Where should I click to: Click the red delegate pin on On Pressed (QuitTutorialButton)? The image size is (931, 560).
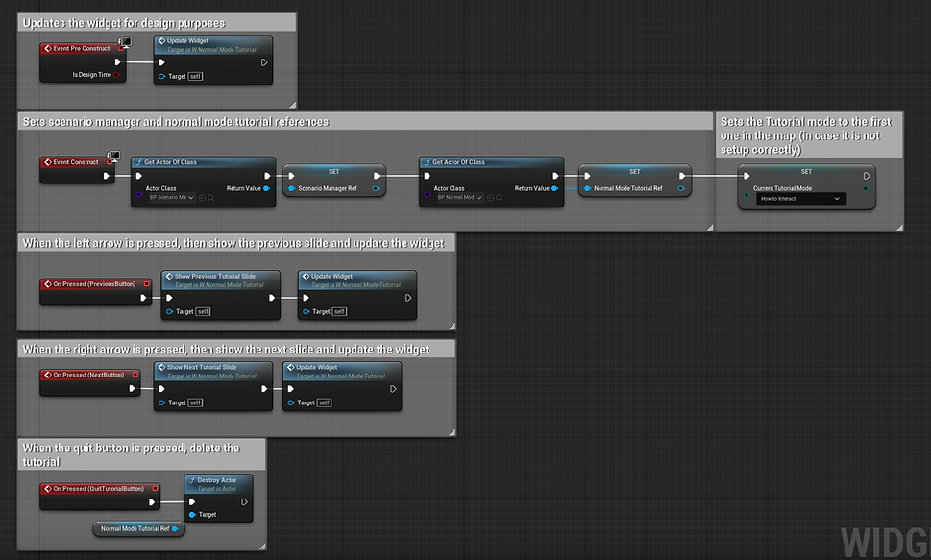pyautogui.click(x=155, y=489)
